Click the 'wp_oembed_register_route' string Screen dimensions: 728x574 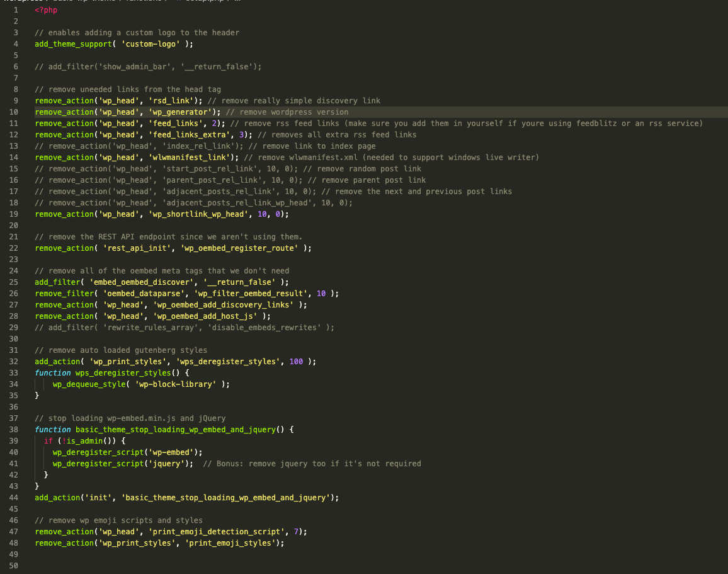tap(239, 248)
